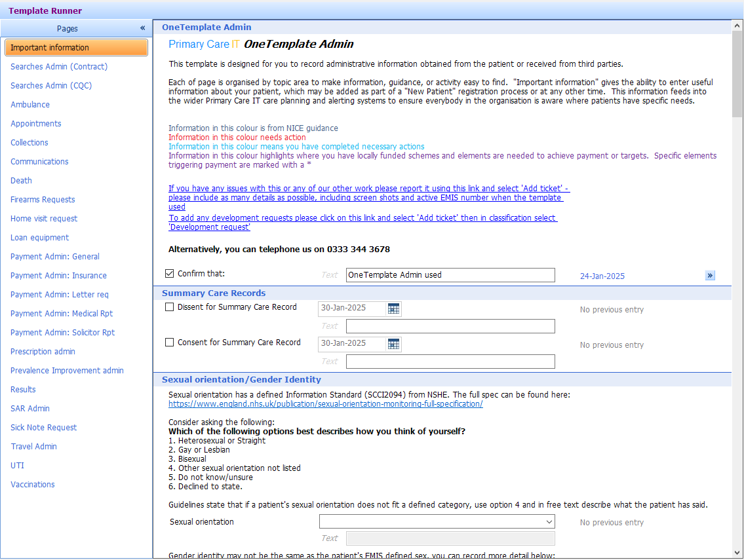This screenshot has width=744, height=560.
Task: Select Important information page
Action: pos(77,47)
